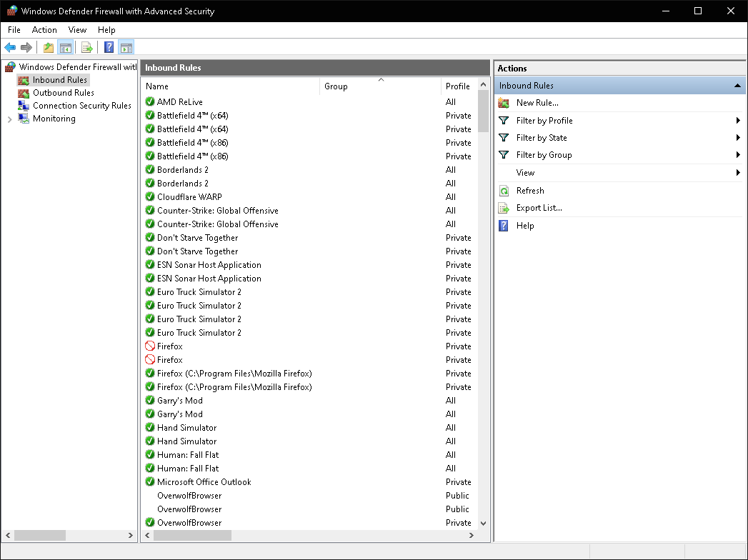Click the rules list scroll down arrow
The image size is (748, 560).
coord(483,524)
